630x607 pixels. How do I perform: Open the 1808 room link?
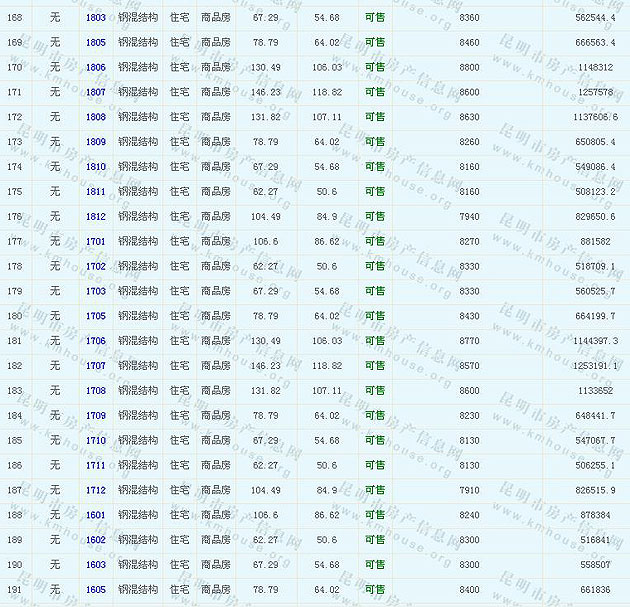click(96, 117)
